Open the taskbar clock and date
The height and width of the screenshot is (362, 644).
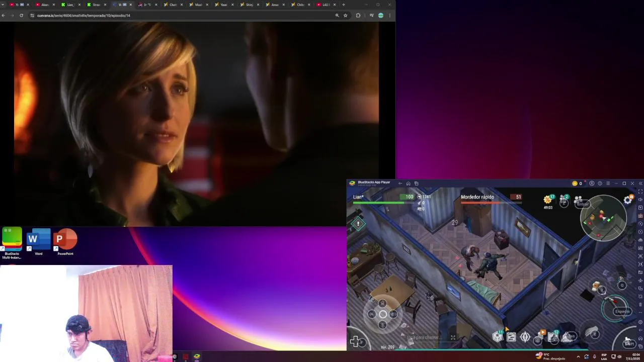[633, 356]
